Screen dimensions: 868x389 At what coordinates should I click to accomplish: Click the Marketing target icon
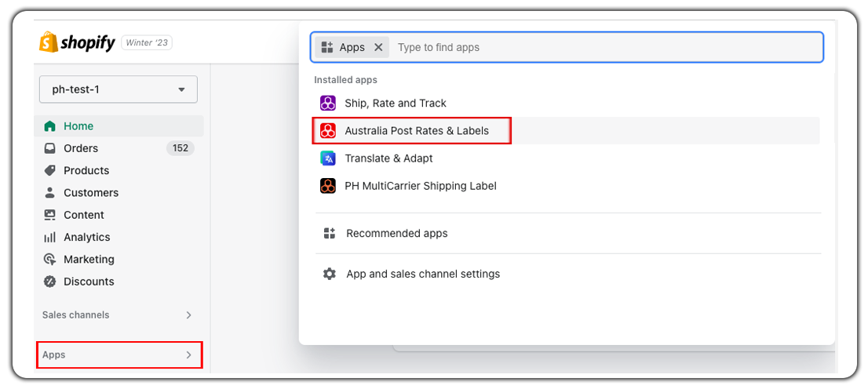pos(49,259)
